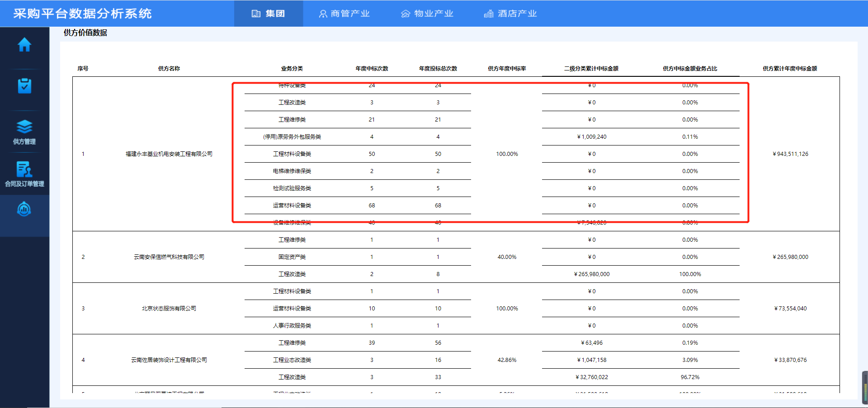
Task: Click the 供方中标金额业务占比 column header
Action: pyautogui.click(x=690, y=69)
